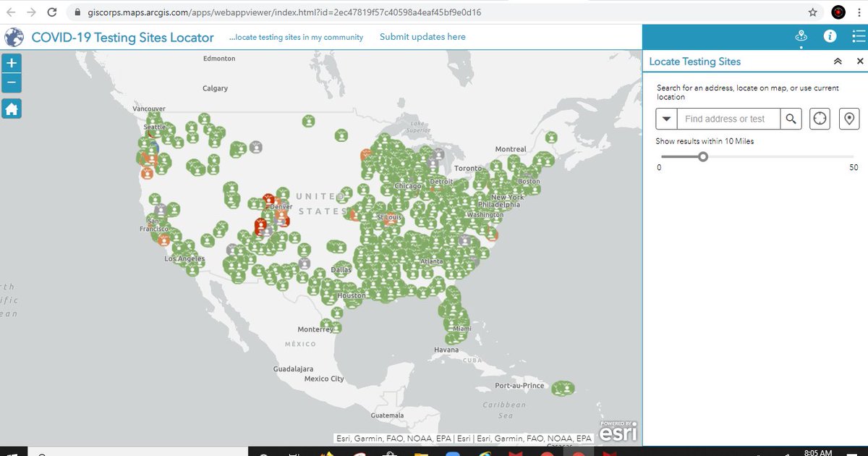868x456 pixels.
Task: Select testing site marker near Port-au-Prince
Action: coord(563,388)
